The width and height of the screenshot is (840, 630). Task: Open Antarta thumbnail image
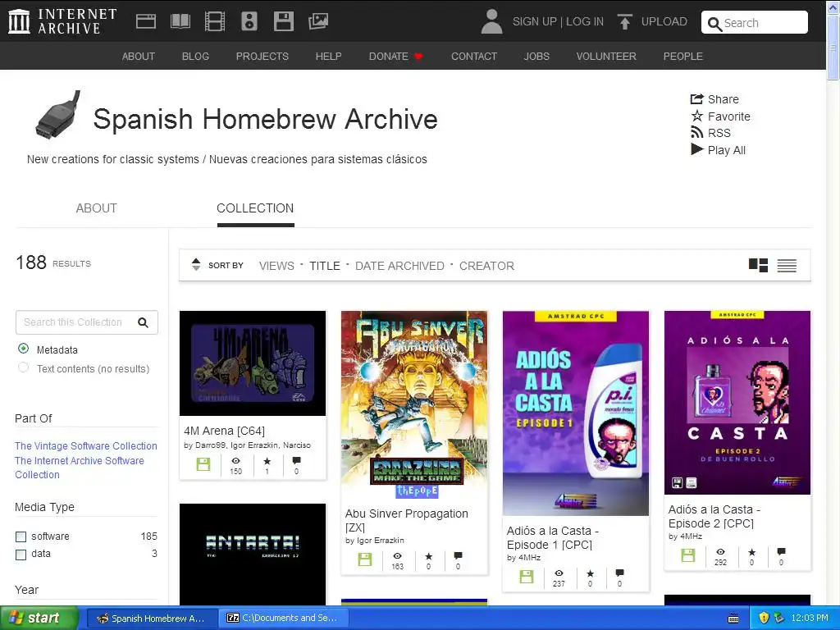pyautogui.click(x=253, y=554)
